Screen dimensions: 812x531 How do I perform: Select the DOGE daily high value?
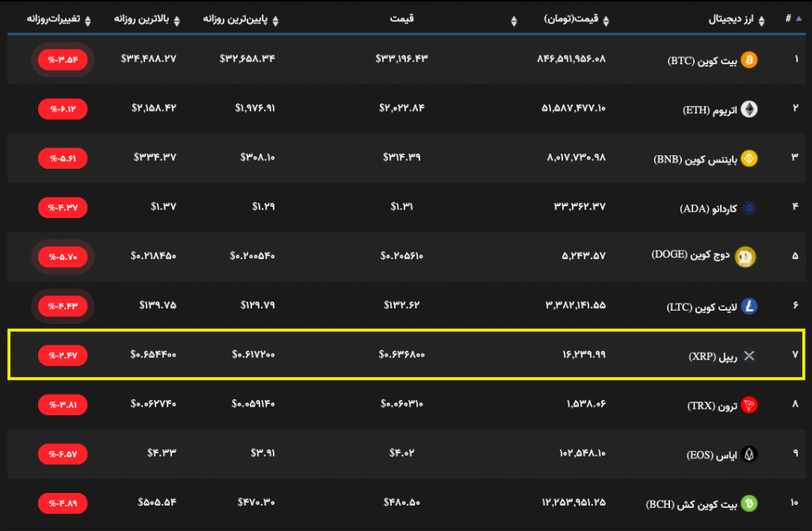click(153, 256)
